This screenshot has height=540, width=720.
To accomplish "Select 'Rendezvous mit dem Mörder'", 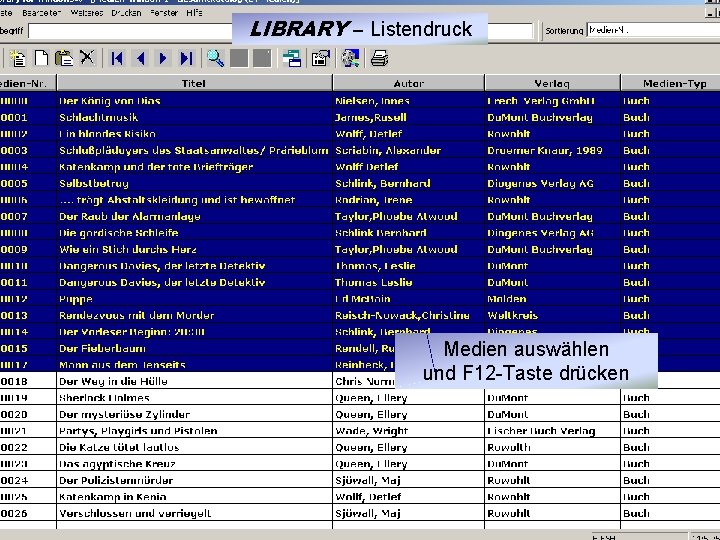I will coord(136,315).
